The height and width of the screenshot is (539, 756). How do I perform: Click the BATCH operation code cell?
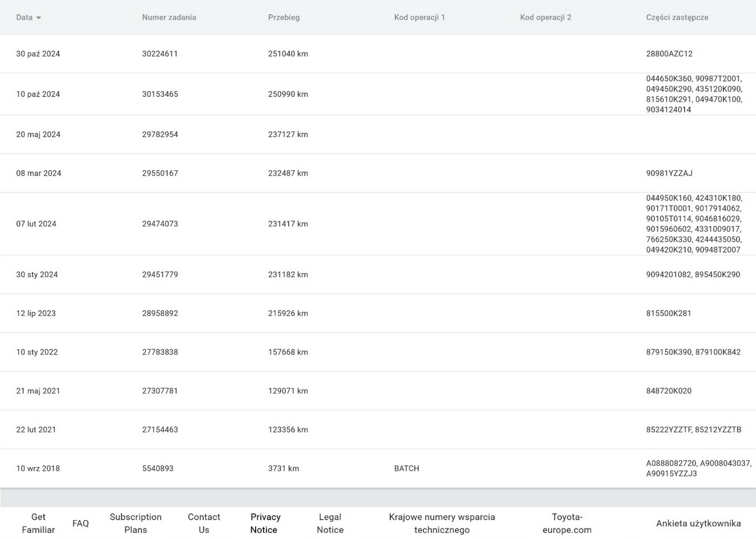click(406, 469)
